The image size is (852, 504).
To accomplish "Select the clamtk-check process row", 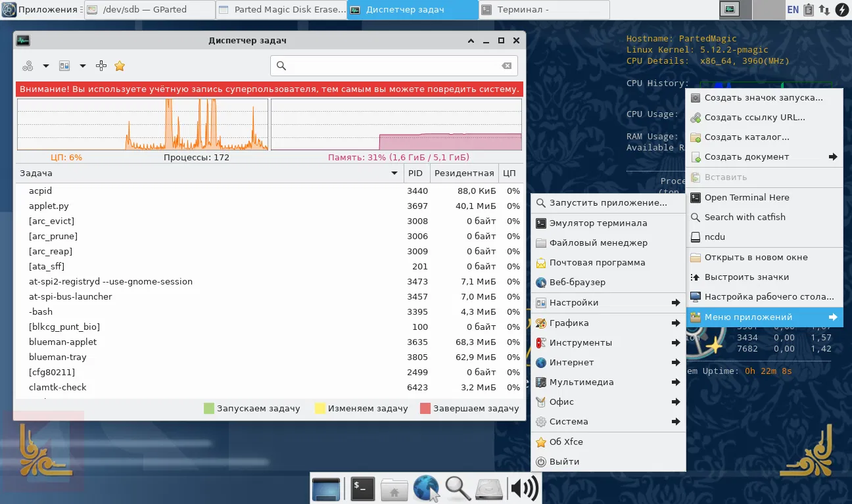I will (269, 388).
